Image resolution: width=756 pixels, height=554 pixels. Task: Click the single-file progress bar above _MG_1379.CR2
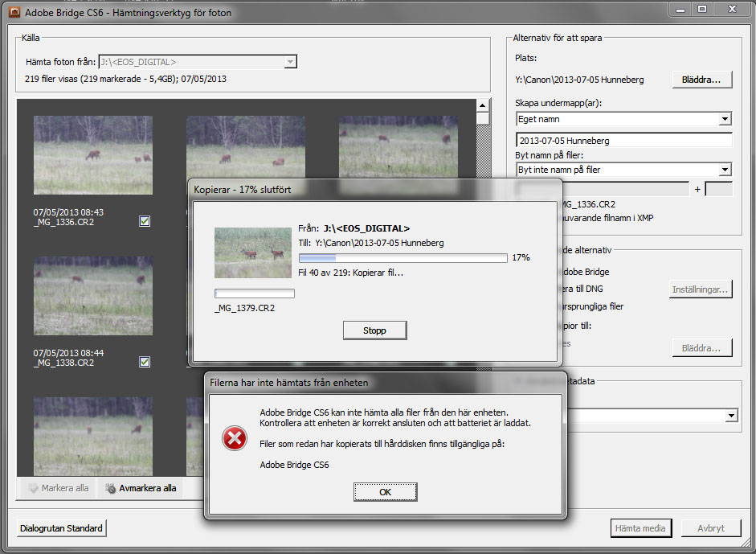pyautogui.click(x=255, y=293)
